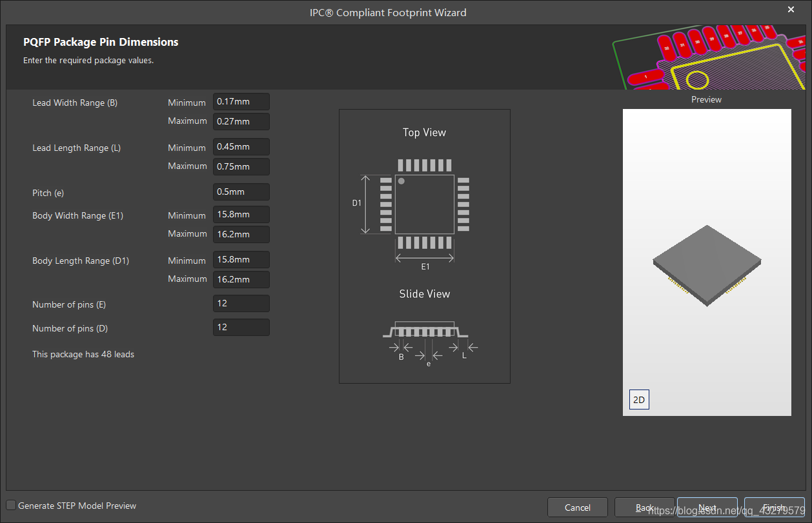Click 'Number of pins (E)' label
812x523 pixels.
point(69,304)
